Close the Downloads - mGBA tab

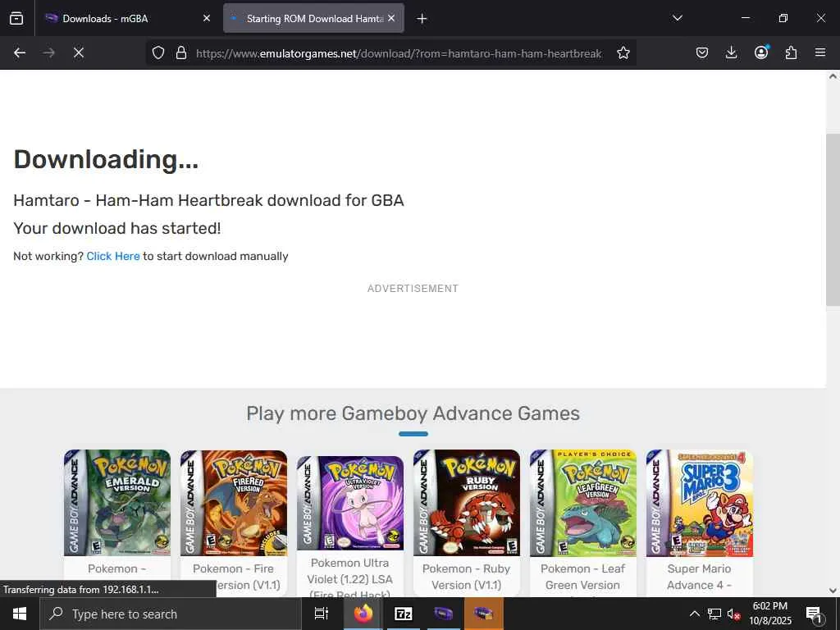[x=207, y=18]
